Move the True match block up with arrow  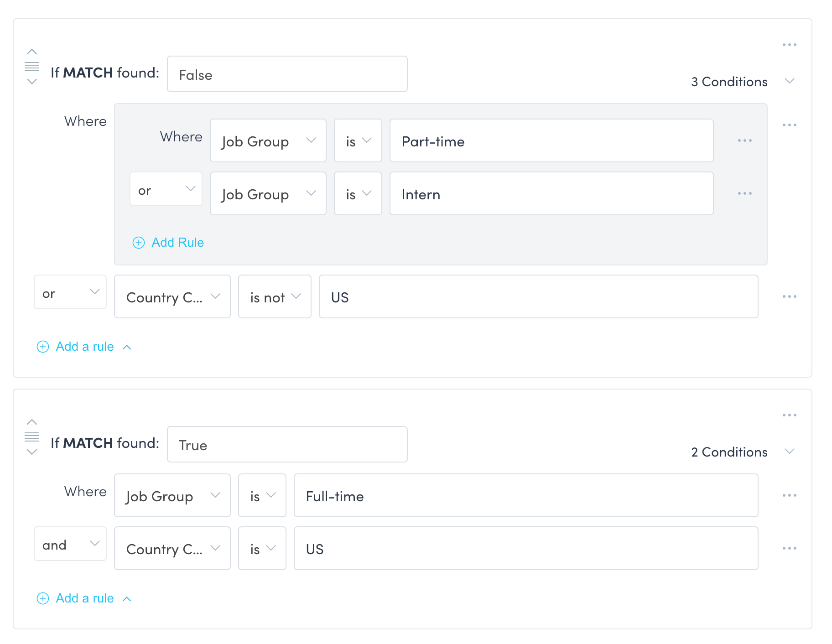(32, 422)
